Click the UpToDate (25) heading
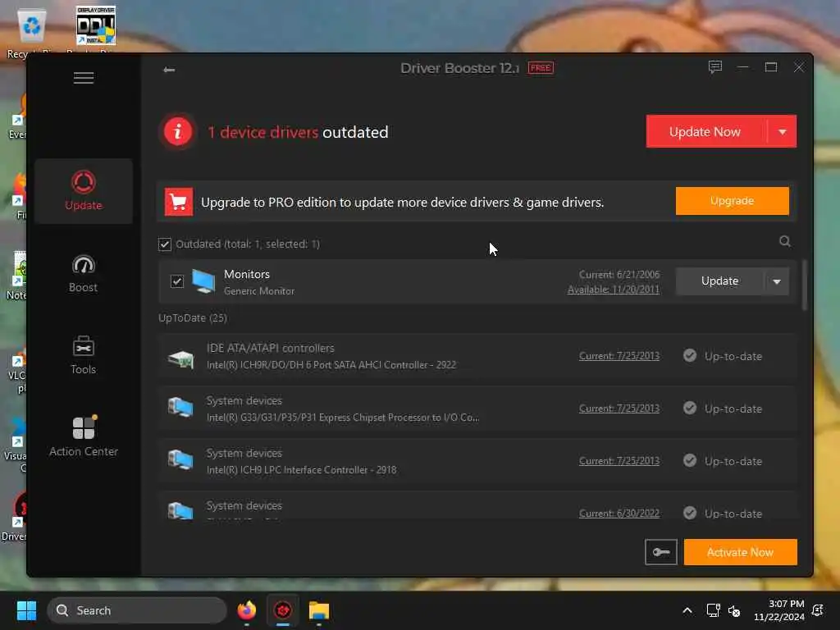This screenshot has width=840, height=630. [193, 318]
